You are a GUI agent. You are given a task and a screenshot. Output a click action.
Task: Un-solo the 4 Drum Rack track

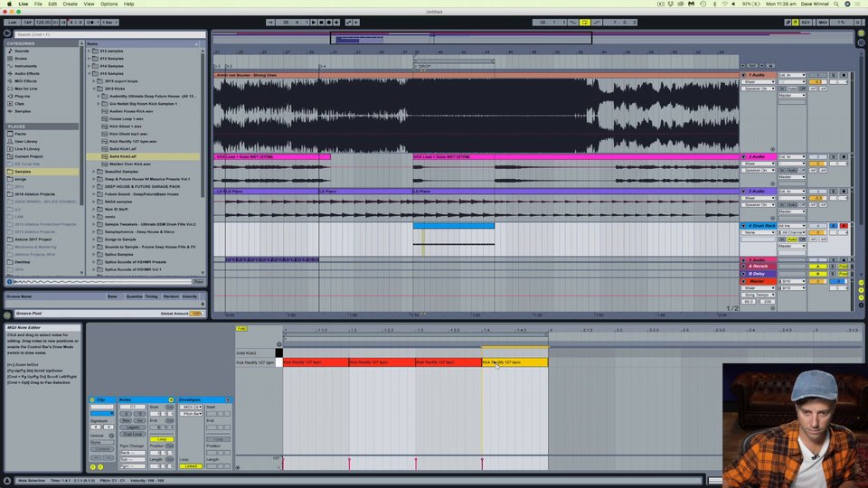click(833, 226)
